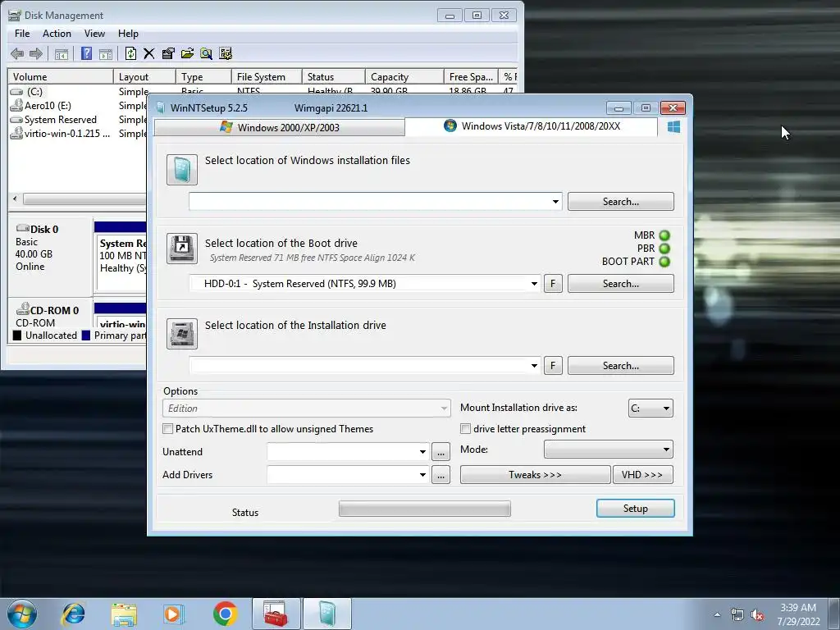Image resolution: width=840 pixels, height=630 pixels.
Task: Click the MBR green status indicator
Action: (x=664, y=235)
